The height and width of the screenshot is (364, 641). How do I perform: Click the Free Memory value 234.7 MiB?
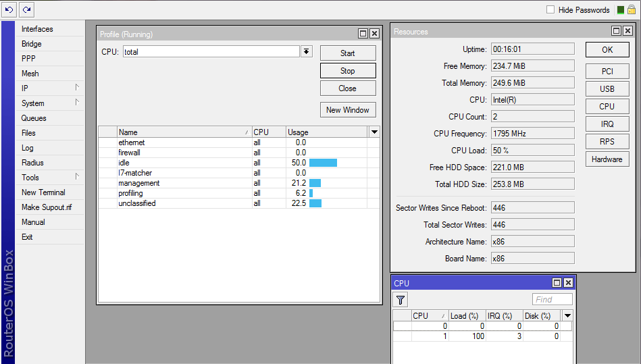click(x=533, y=66)
